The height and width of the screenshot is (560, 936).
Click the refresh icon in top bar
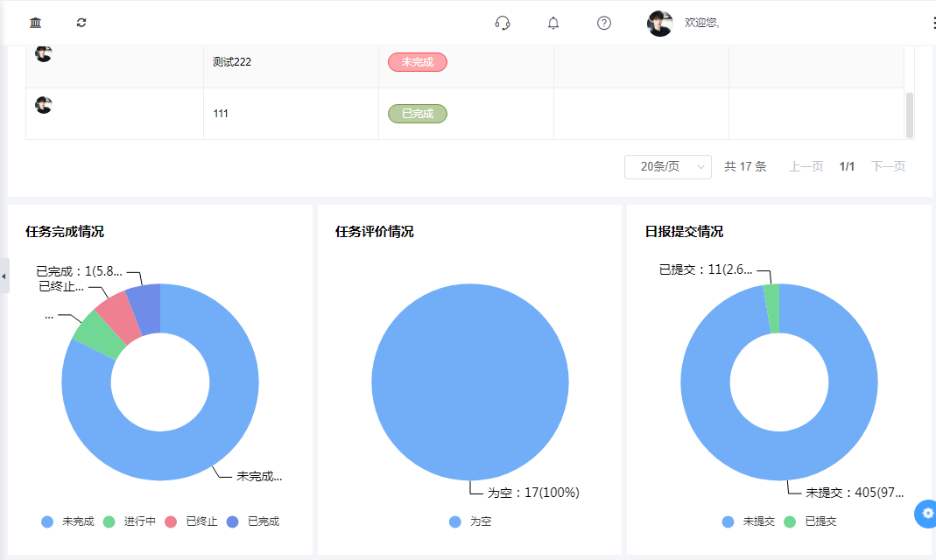coord(81,23)
